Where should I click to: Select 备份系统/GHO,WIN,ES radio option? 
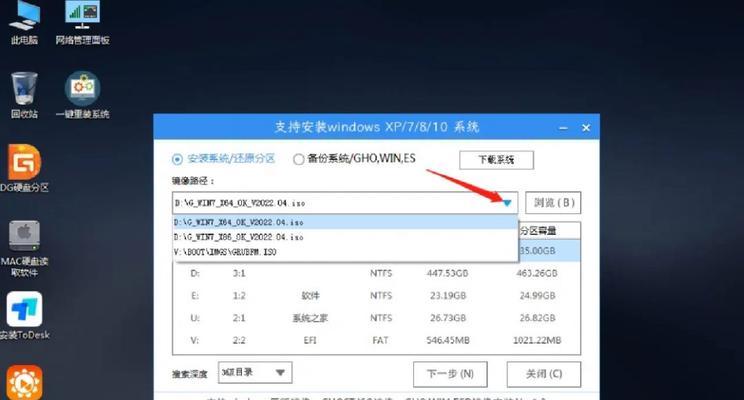[298, 159]
